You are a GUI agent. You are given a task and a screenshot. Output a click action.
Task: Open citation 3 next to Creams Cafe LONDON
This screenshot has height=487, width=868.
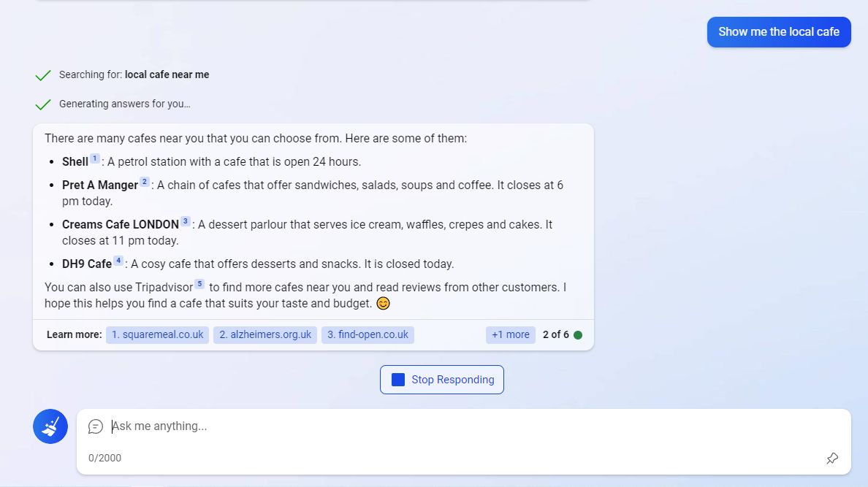click(x=186, y=221)
